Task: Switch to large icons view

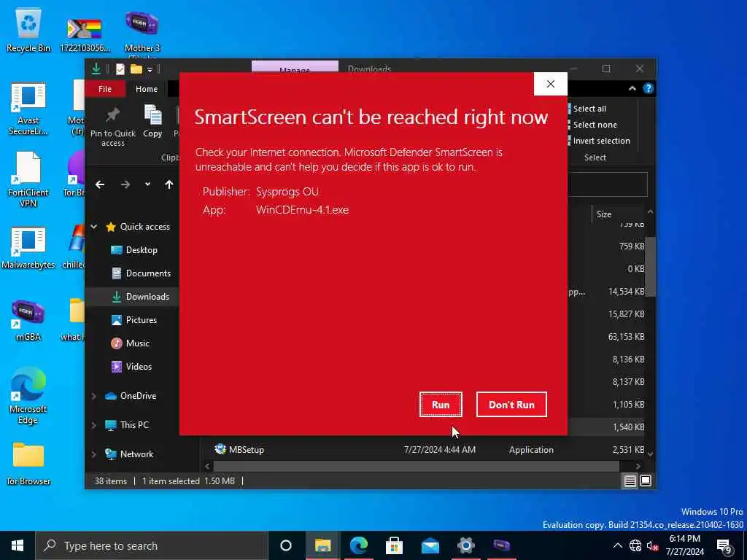Action: point(646,481)
